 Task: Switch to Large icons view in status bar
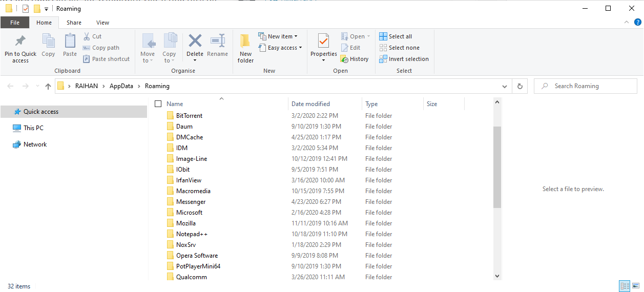636,286
